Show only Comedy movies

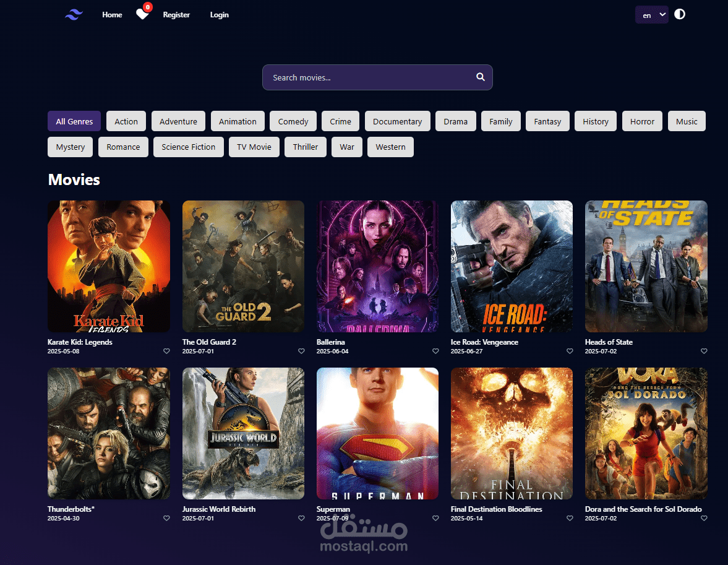pos(293,121)
